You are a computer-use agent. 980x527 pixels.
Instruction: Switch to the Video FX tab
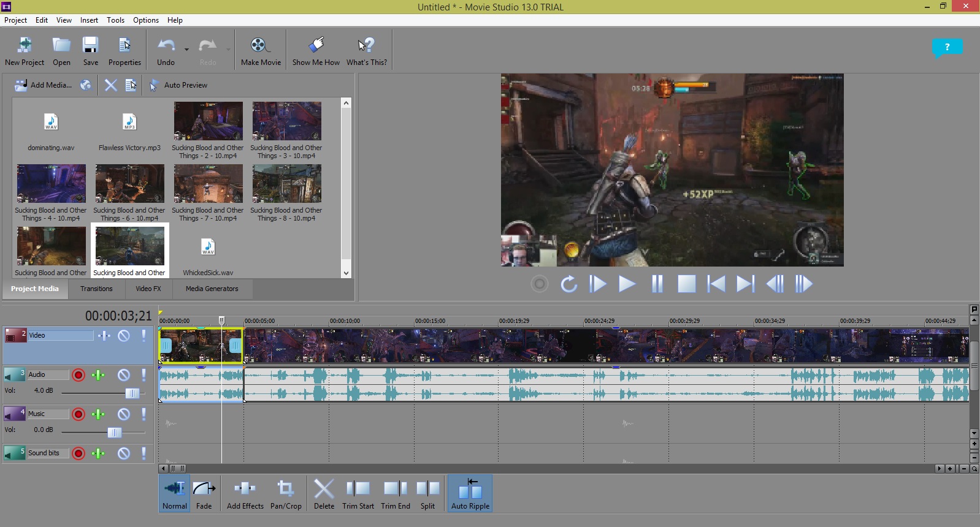[148, 289]
